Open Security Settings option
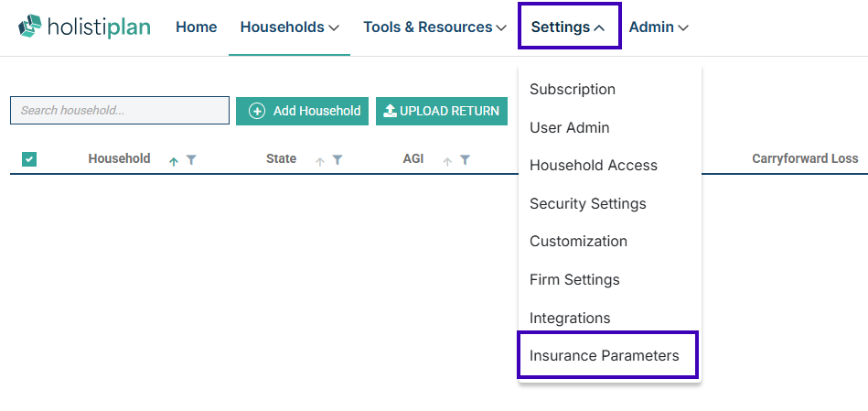 (x=588, y=203)
